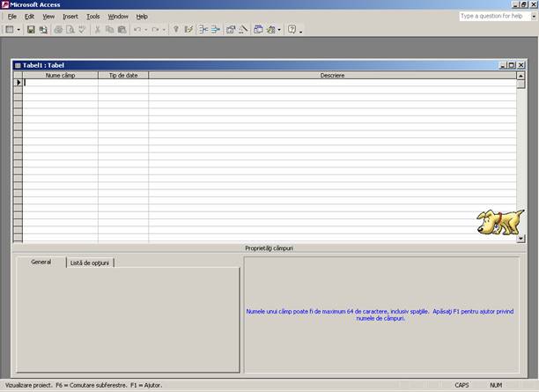Open the Tools menu
Image resolution: width=539 pixels, height=392 pixels.
tap(92, 17)
